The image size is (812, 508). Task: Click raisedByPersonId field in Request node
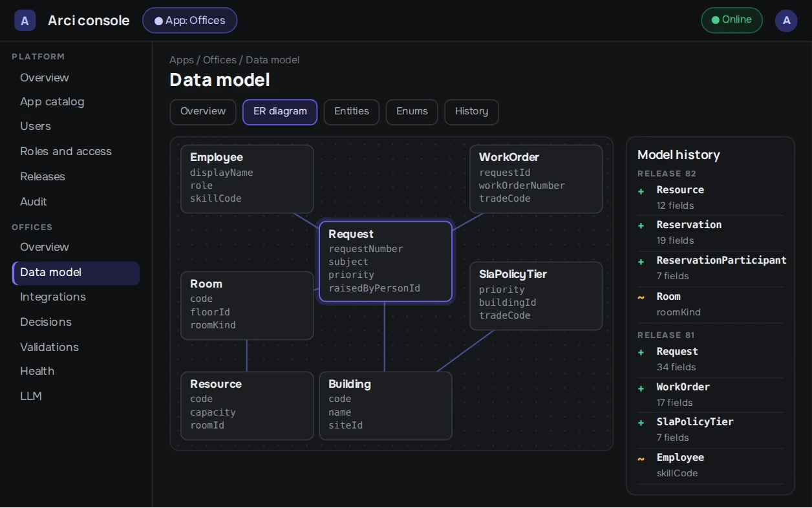(374, 288)
